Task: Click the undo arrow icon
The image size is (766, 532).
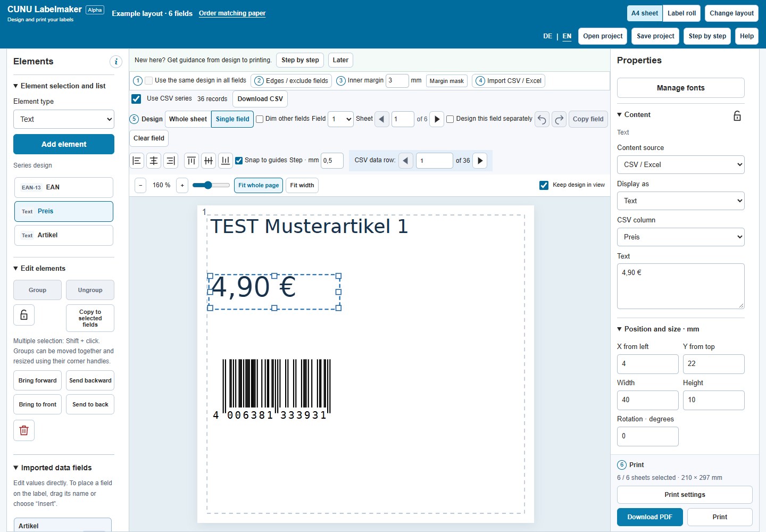Action: coord(542,119)
